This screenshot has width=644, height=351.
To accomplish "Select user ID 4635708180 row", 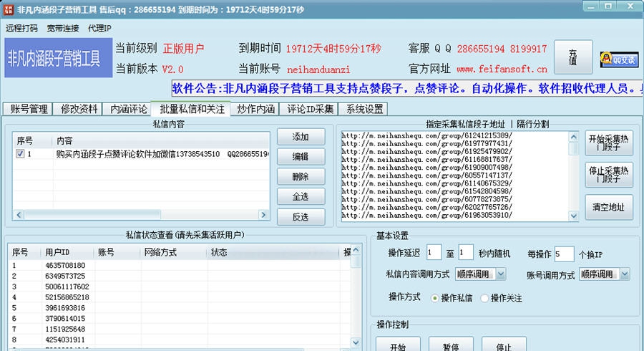I will coord(180,266).
